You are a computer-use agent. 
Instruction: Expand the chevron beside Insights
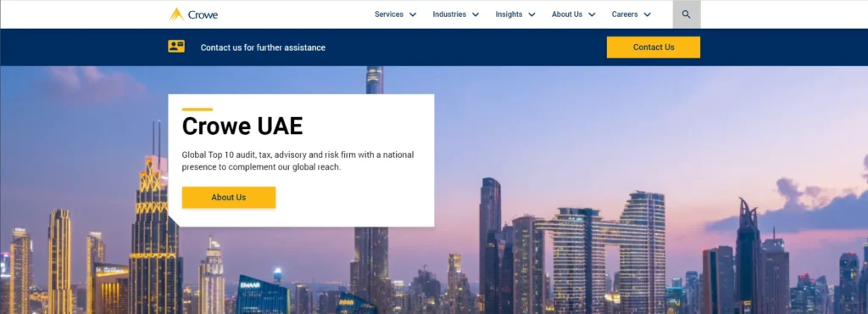pyautogui.click(x=532, y=15)
